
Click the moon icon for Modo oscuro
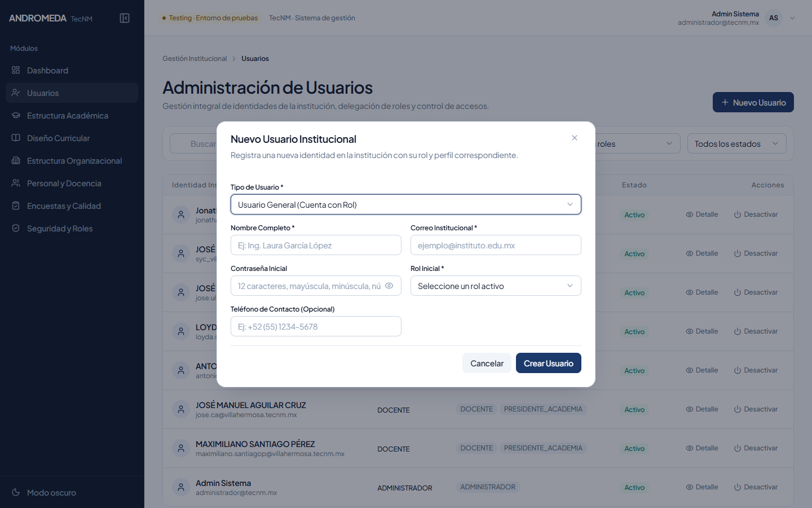point(16,492)
